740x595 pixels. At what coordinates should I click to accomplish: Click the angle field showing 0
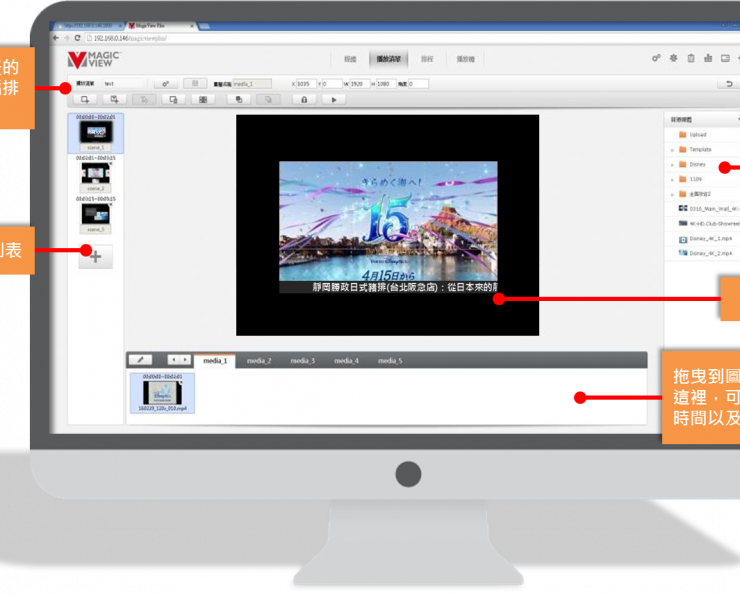click(x=418, y=84)
